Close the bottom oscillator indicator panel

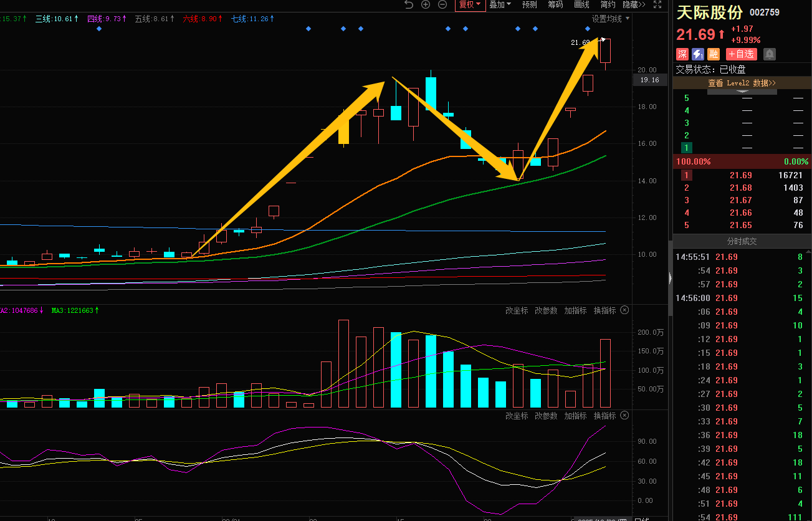pos(624,416)
